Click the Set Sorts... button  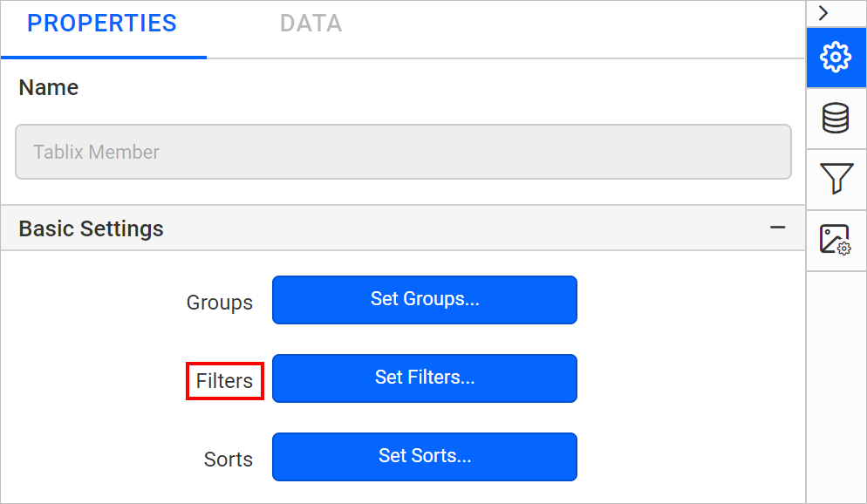pyautogui.click(x=425, y=456)
